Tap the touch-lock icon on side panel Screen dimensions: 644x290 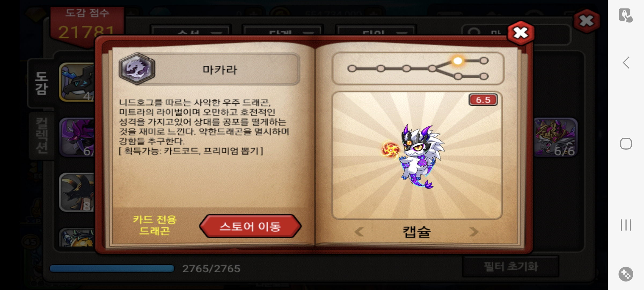pos(625,15)
